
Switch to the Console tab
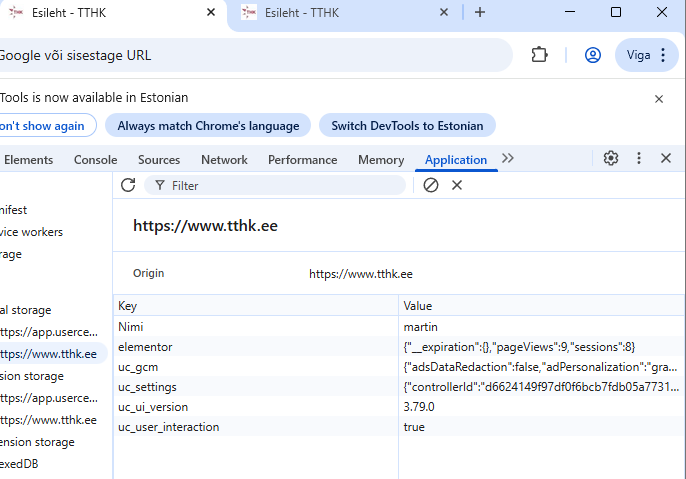tap(95, 160)
